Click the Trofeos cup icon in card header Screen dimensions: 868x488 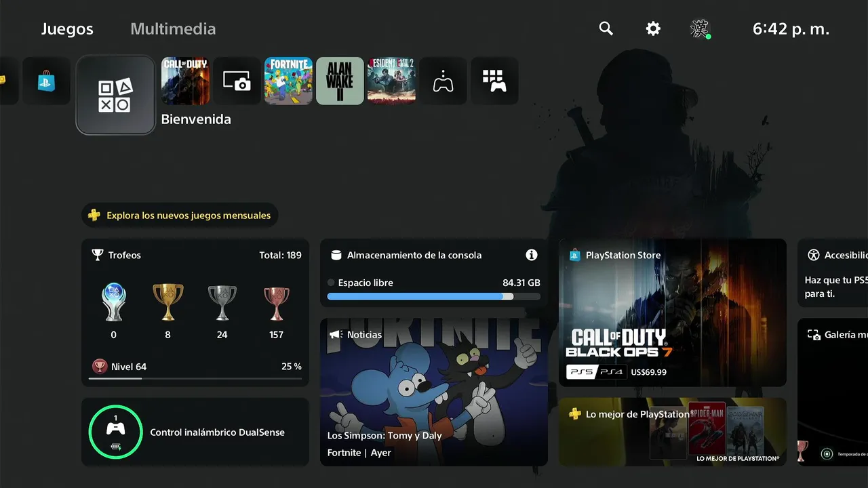98,255
